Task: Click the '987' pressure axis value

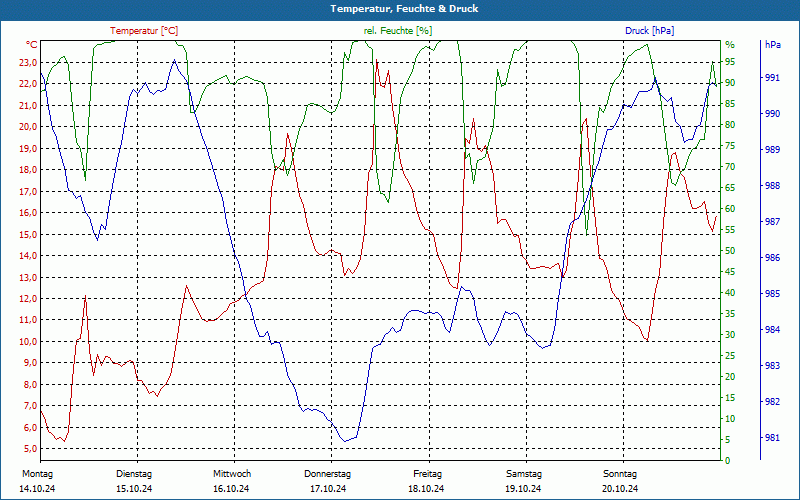Action: (x=772, y=221)
